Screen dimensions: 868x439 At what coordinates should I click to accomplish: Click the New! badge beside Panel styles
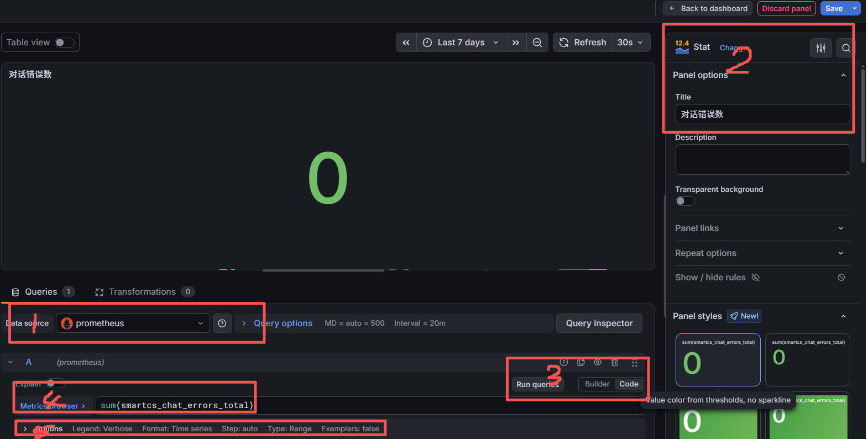(744, 316)
